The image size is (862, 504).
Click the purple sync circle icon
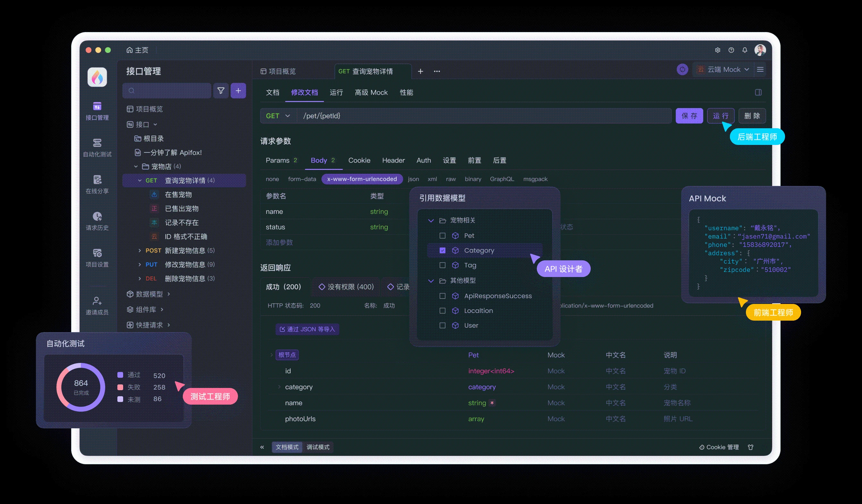click(x=682, y=69)
